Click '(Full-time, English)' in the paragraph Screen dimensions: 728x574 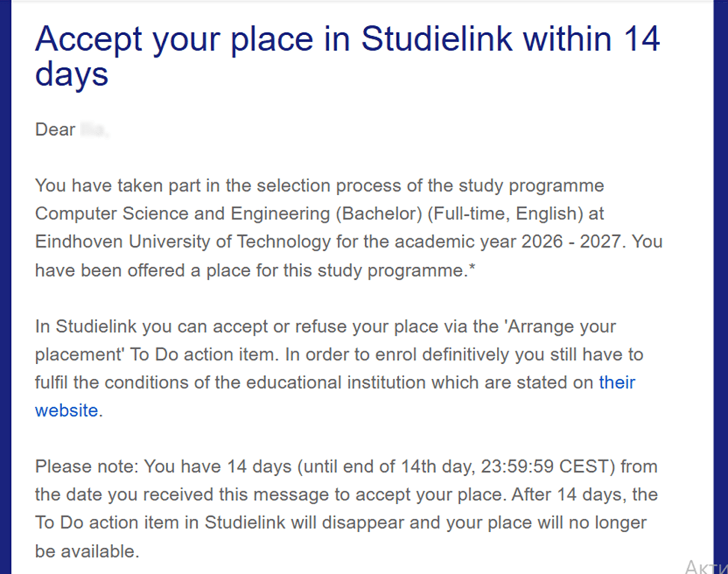(x=505, y=214)
